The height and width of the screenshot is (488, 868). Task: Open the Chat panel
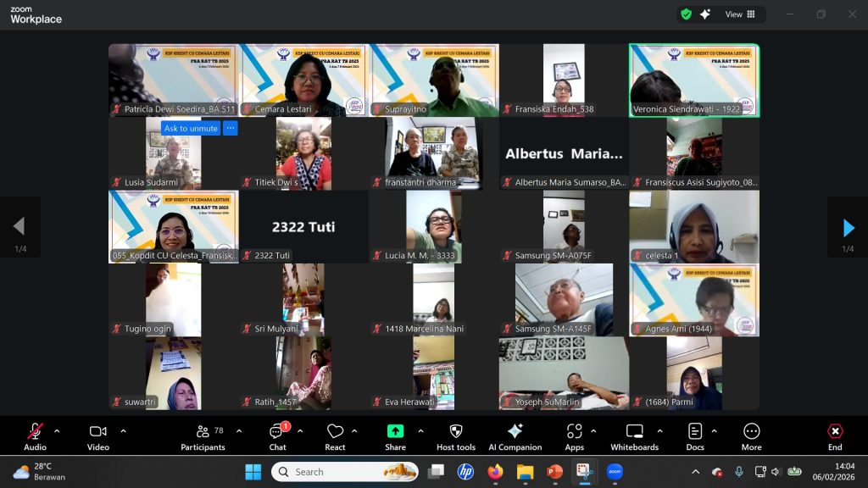pos(277,436)
